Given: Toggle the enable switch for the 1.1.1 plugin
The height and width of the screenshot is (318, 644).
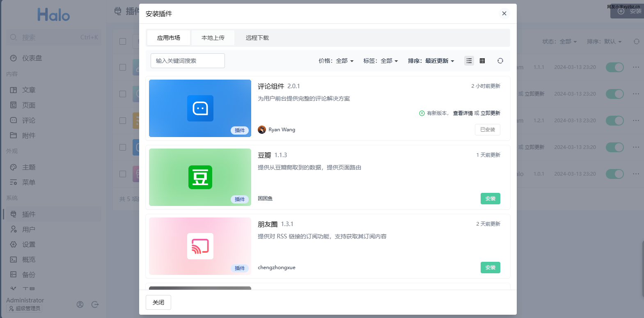Looking at the screenshot, I should (615, 67).
